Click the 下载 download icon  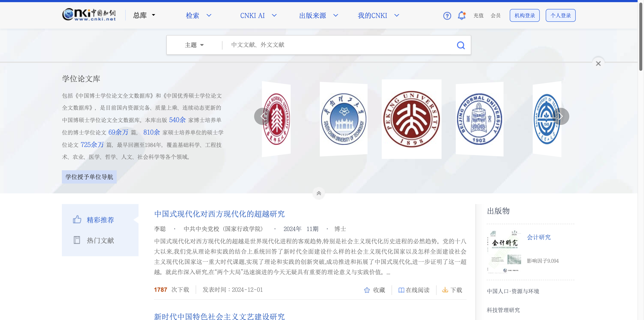click(445, 290)
